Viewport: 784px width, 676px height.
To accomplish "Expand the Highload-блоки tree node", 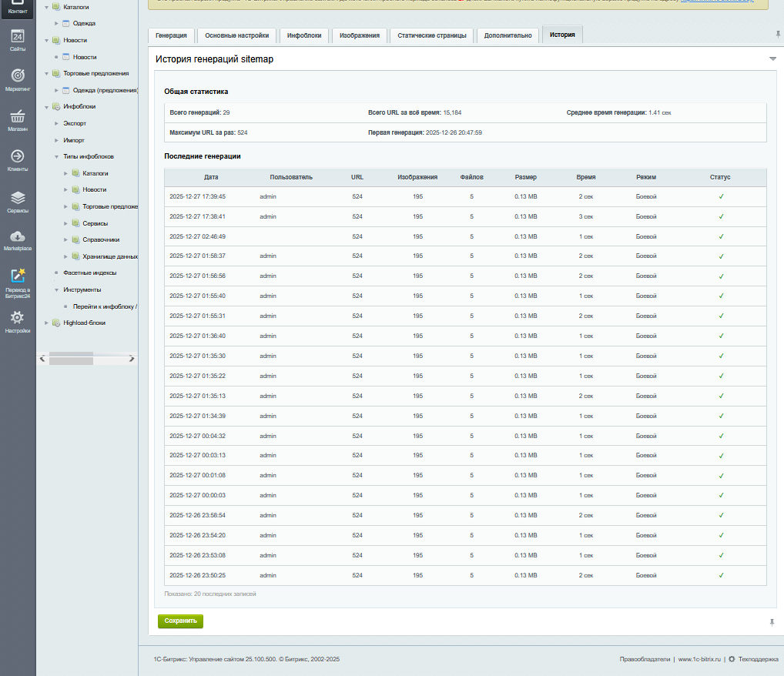I will (46, 323).
